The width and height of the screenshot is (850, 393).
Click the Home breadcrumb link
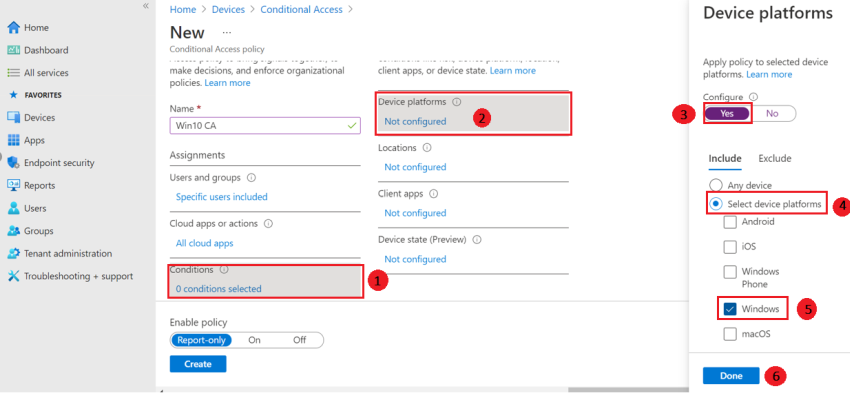pos(183,9)
